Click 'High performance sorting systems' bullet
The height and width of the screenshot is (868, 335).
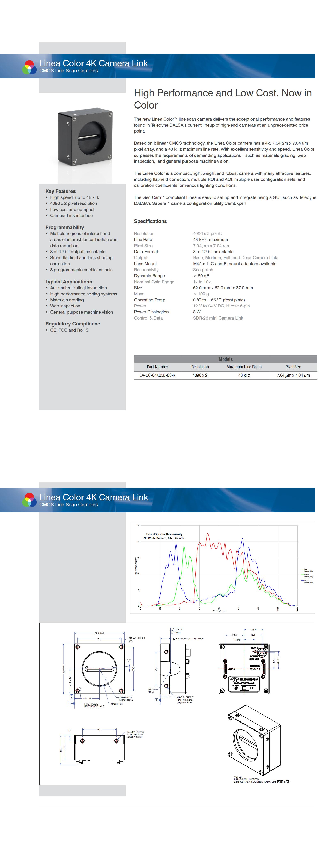click(x=84, y=294)
